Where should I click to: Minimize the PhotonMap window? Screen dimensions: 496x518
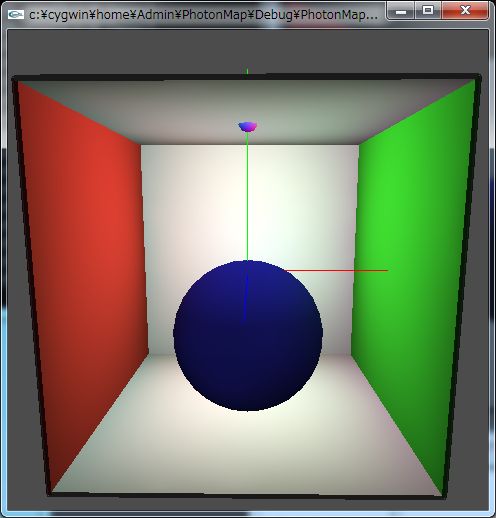[401, 11]
